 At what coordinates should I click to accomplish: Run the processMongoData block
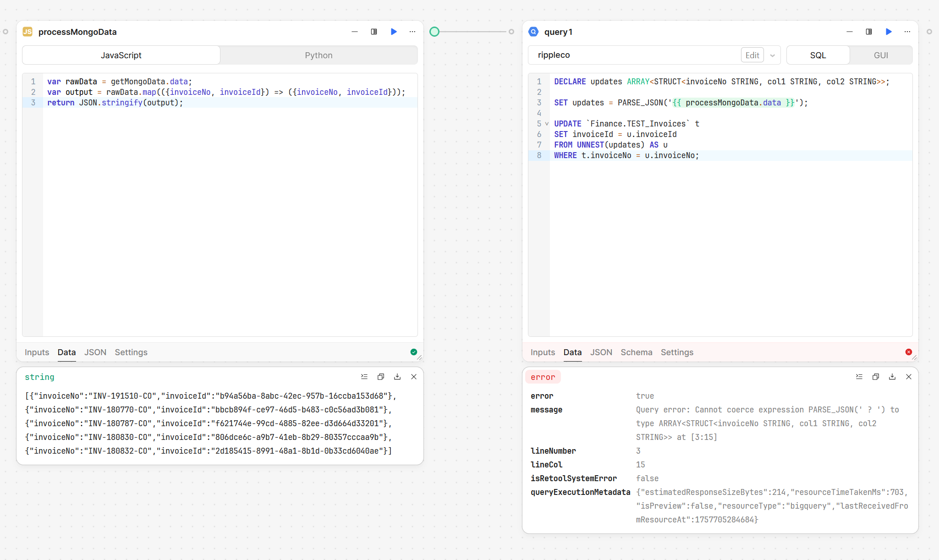pos(394,32)
